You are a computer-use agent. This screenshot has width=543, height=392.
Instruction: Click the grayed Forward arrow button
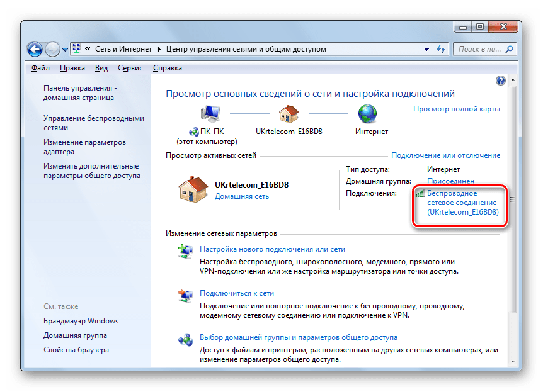coord(52,49)
